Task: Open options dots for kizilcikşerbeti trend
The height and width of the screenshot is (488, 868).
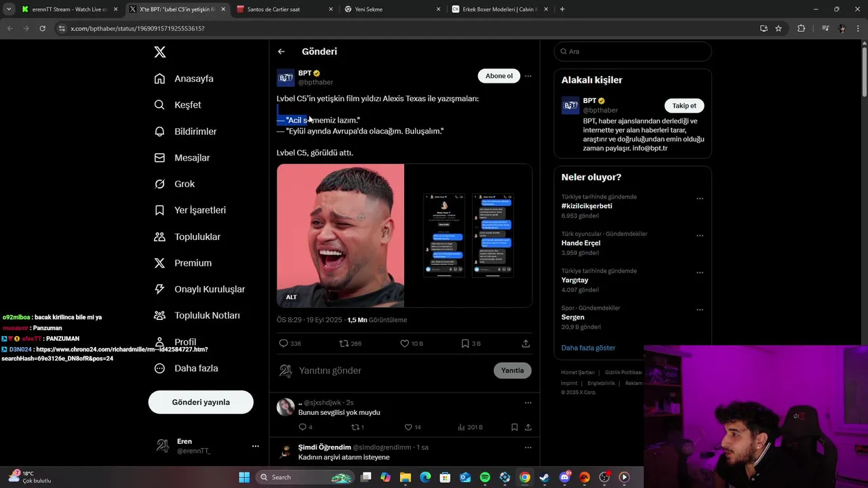Action: 700,199
